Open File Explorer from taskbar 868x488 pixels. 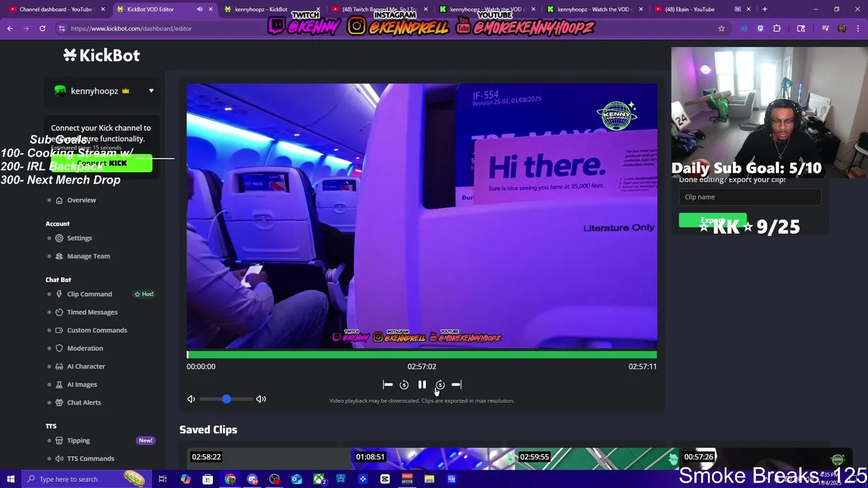429,479
